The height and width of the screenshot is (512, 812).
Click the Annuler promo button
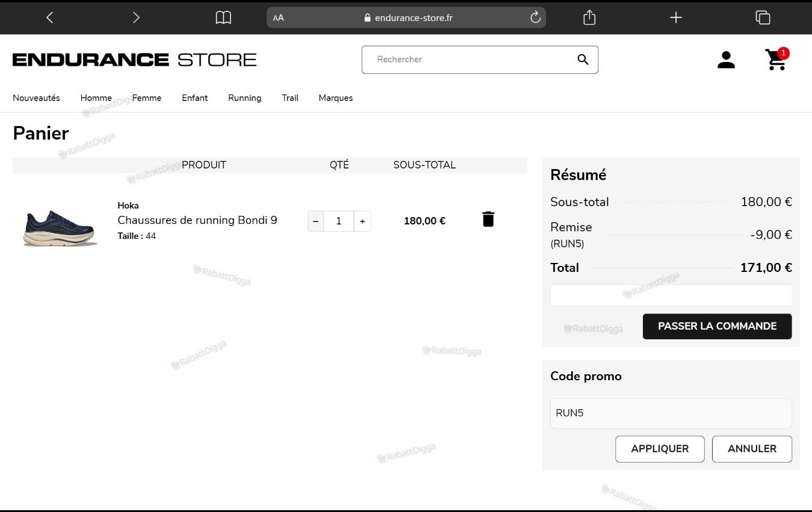(752, 449)
